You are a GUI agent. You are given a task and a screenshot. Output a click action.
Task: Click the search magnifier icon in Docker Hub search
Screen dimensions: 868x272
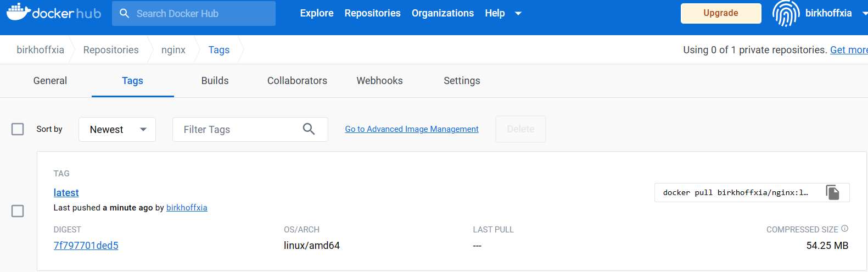click(125, 13)
